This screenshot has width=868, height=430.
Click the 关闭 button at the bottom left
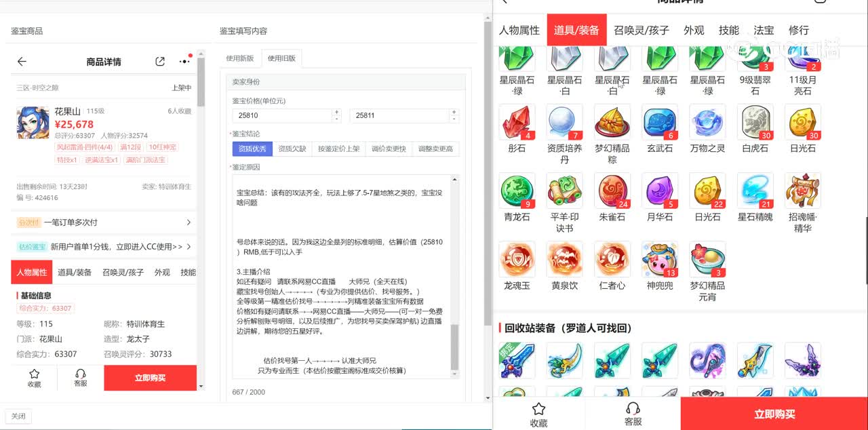coord(18,416)
